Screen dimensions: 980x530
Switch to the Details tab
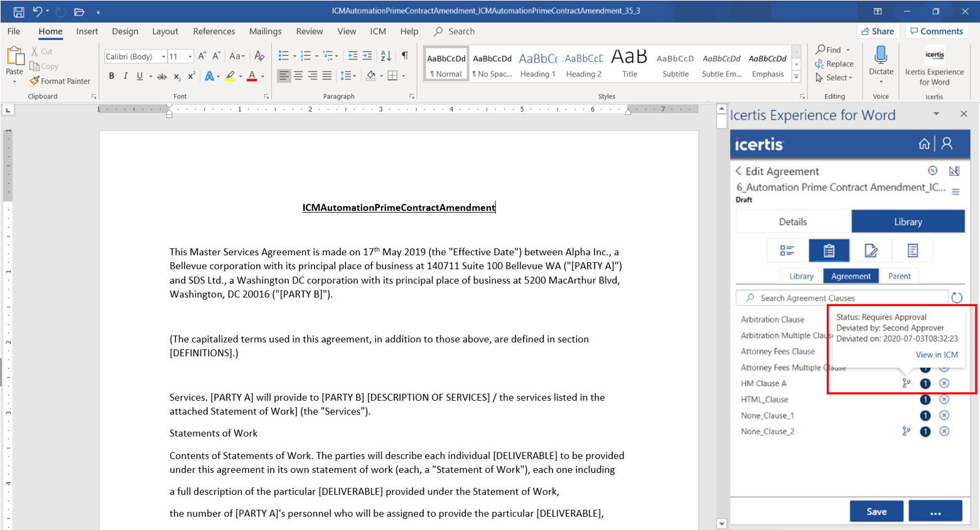coord(792,222)
